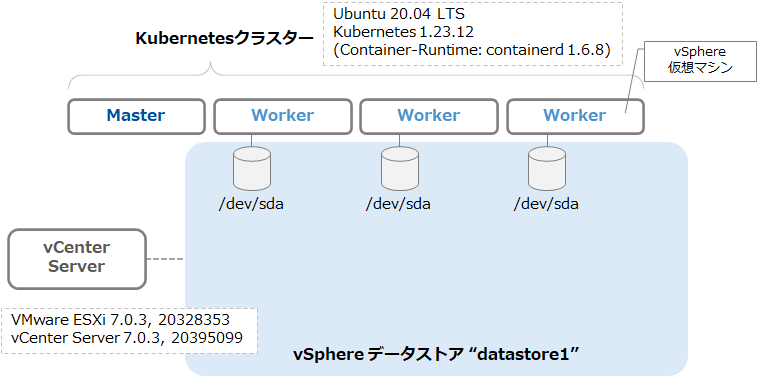Select the Worker box between the other two Workers

coord(428,116)
